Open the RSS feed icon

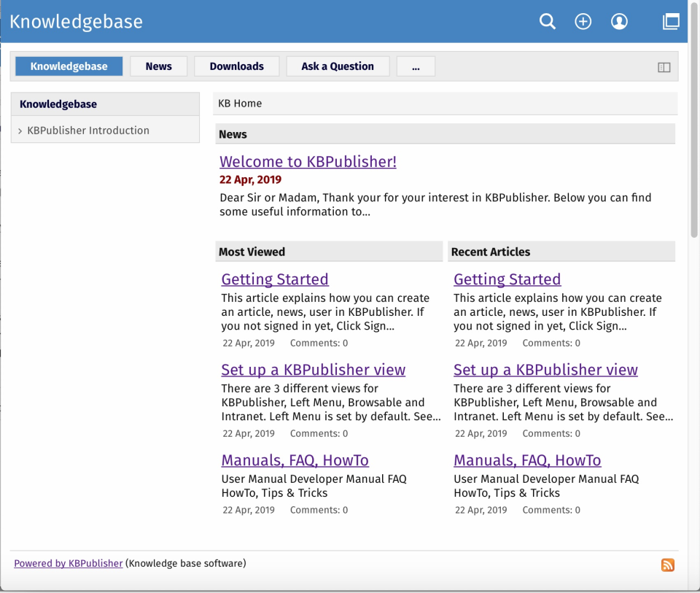(668, 565)
